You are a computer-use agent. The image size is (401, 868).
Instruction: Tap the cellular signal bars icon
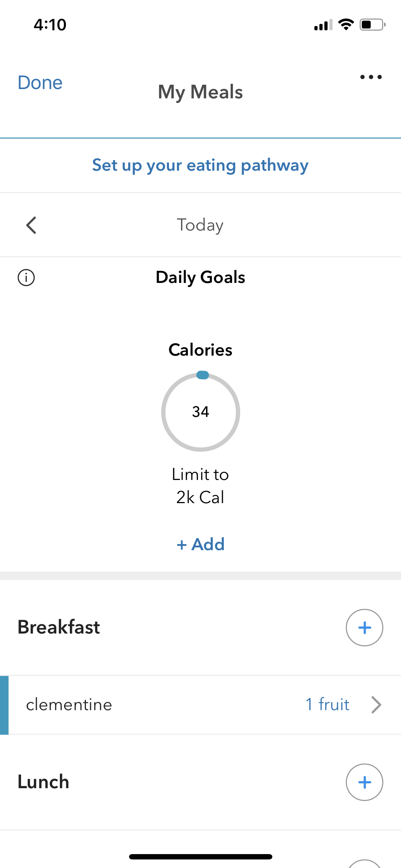click(x=323, y=25)
